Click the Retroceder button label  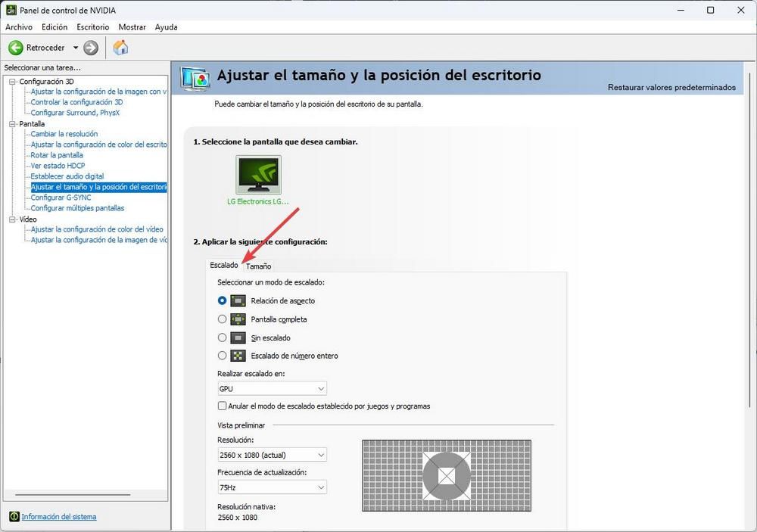[x=45, y=48]
